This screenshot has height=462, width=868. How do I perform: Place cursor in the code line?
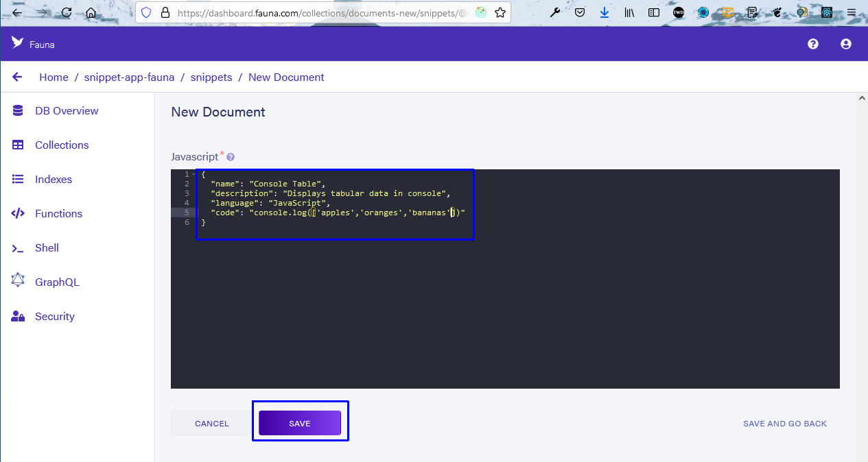click(x=338, y=212)
